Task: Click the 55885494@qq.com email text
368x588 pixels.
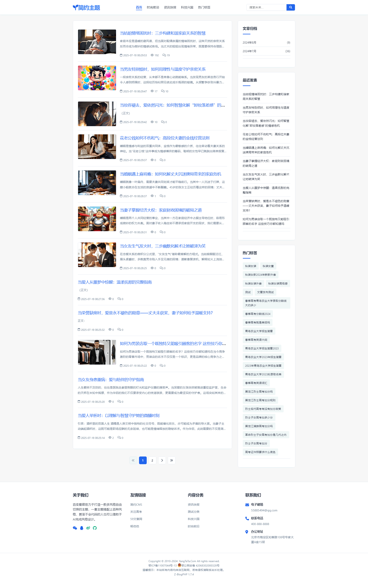Action: pyautogui.click(x=264, y=510)
